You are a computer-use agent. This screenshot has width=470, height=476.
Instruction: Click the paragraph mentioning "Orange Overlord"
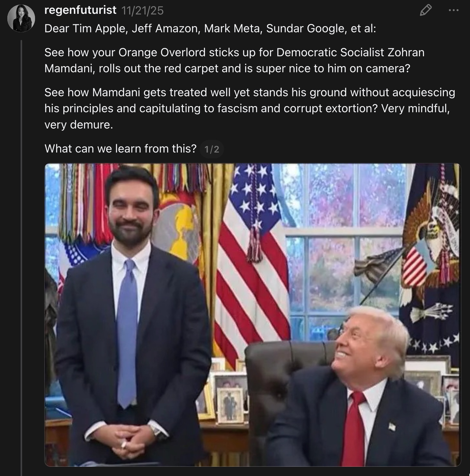pos(234,60)
